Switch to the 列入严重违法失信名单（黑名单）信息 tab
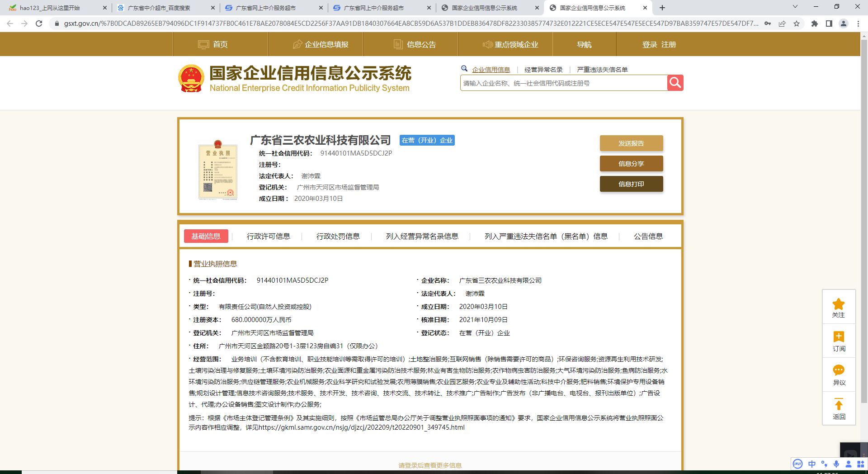 coord(546,236)
